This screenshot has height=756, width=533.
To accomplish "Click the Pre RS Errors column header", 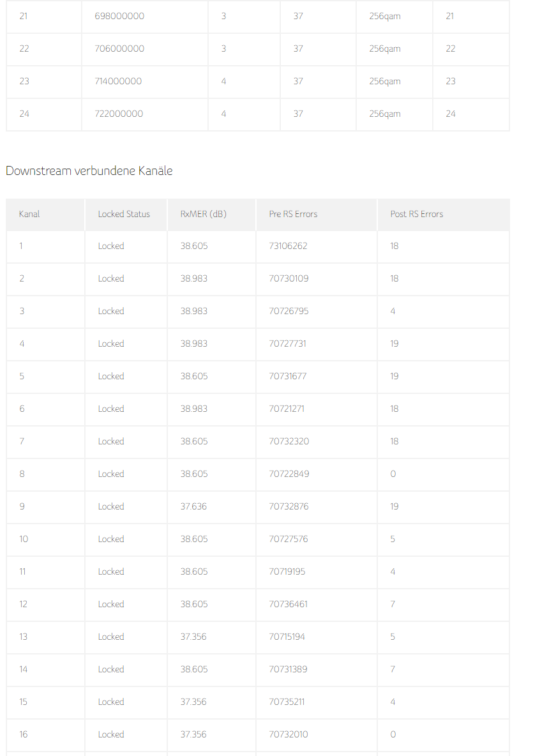I will (x=293, y=214).
